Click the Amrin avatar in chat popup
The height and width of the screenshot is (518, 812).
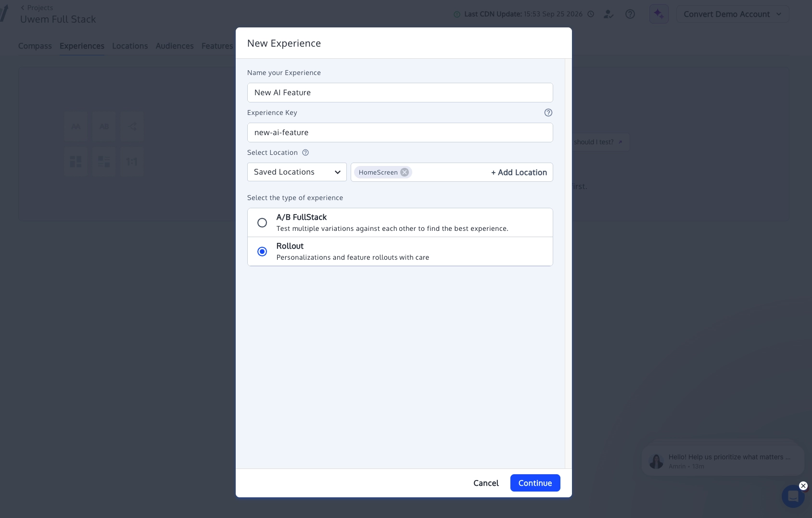656,461
